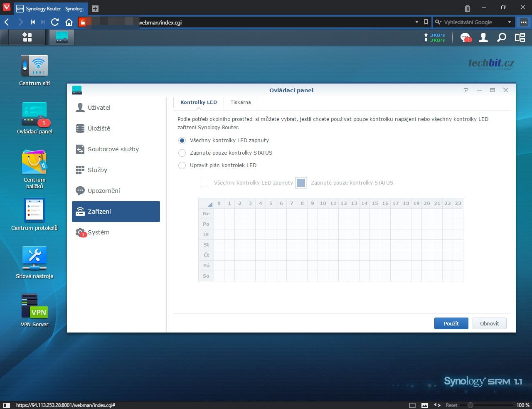Adjust the browser zoom slider
Screen dimensions: 532x409
pos(470,405)
